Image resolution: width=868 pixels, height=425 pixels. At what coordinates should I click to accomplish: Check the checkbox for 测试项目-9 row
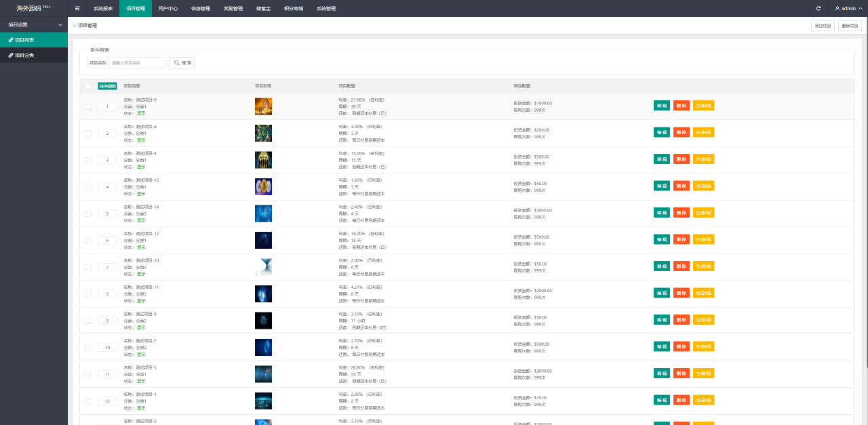click(88, 106)
